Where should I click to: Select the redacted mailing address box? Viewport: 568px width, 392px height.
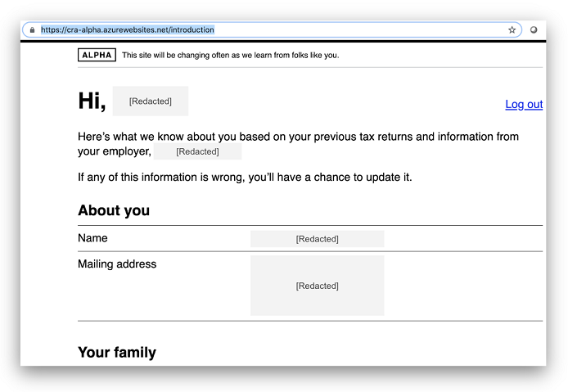click(x=317, y=286)
